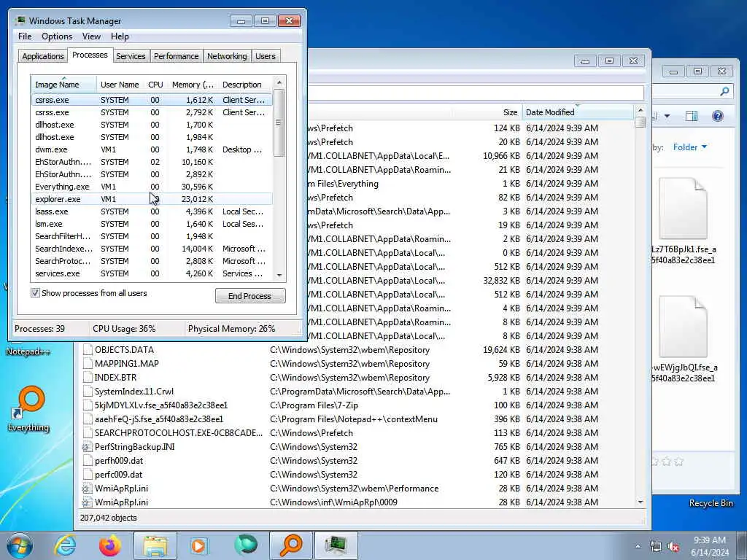Select the Lz7T6BpJk1.fse file thumbnail

point(683,209)
